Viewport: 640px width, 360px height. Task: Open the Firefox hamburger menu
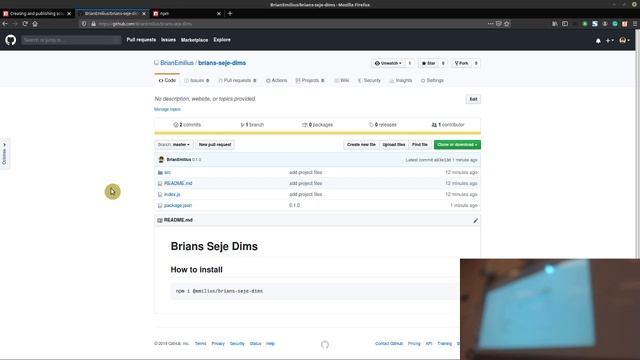635,24
